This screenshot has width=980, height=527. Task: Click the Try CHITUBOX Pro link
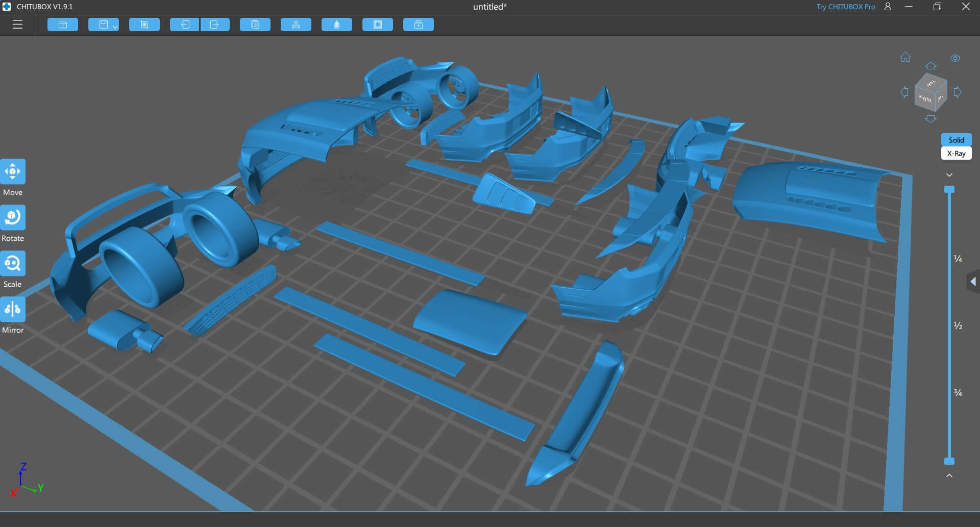click(845, 7)
